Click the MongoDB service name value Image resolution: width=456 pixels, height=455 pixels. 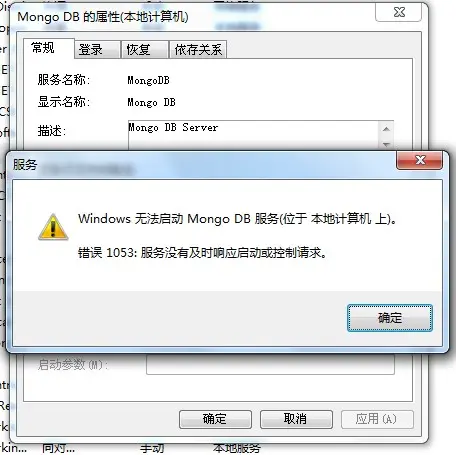coord(148,80)
